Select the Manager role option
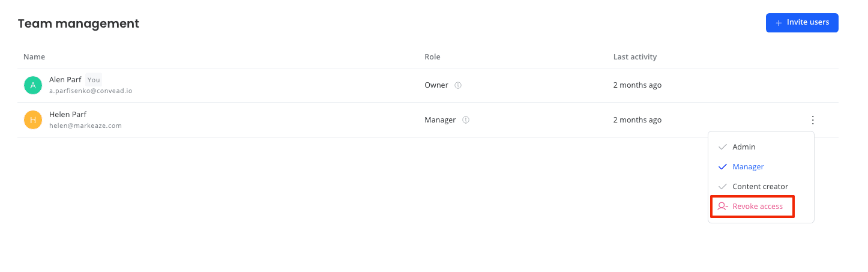Image resolution: width=868 pixels, height=272 pixels. coord(761,167)
